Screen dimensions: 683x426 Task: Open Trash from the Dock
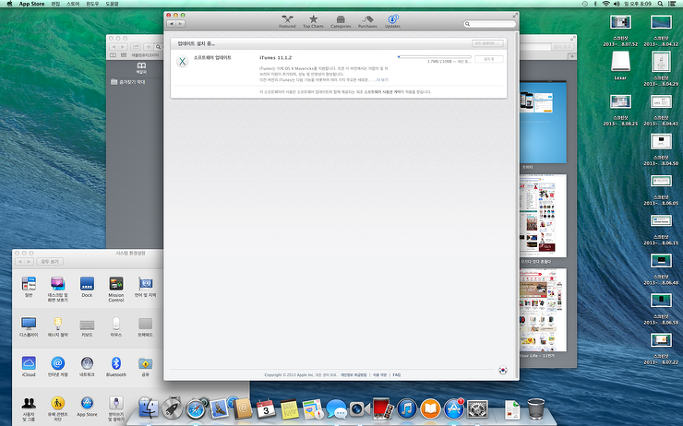click(536, 409)
